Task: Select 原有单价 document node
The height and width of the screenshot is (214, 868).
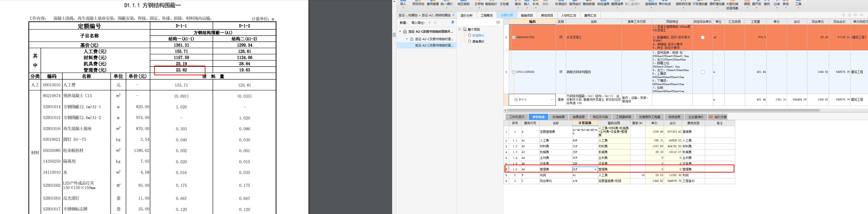Action: click(x=476, y=41)
